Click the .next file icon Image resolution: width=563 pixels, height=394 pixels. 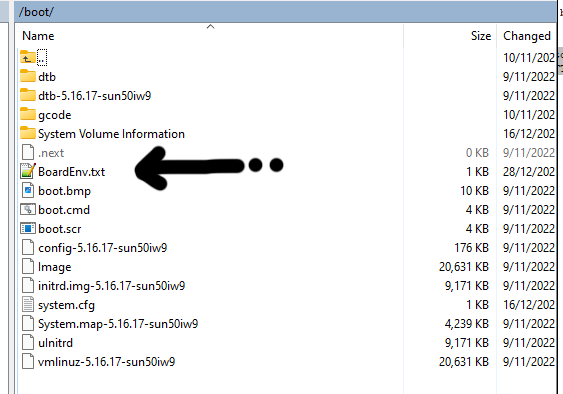click(28, 153)
